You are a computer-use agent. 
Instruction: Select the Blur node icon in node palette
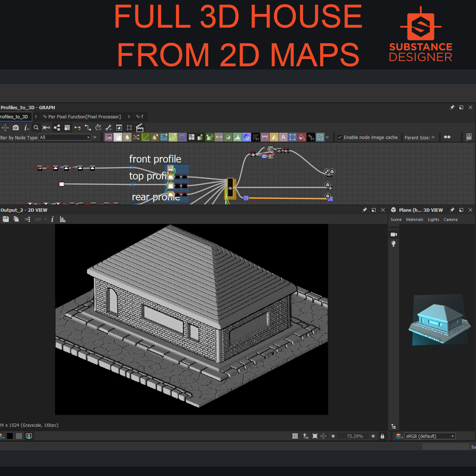[127, 137]
